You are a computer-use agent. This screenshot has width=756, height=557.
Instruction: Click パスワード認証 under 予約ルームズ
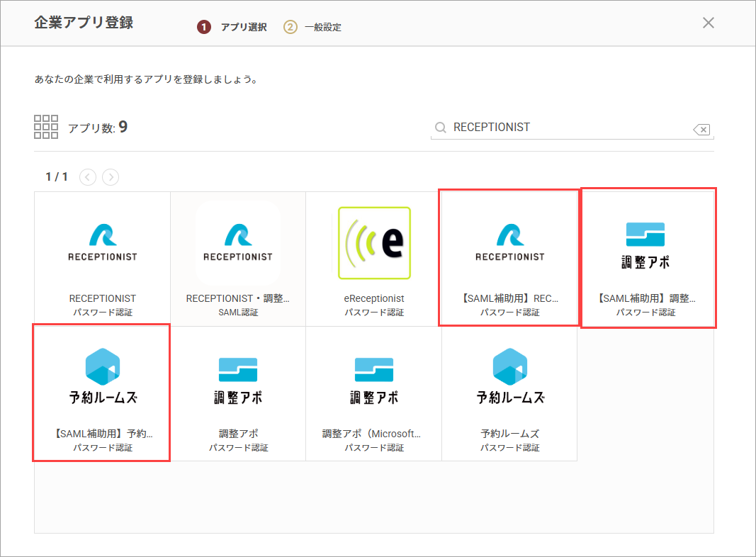[509, 448]
